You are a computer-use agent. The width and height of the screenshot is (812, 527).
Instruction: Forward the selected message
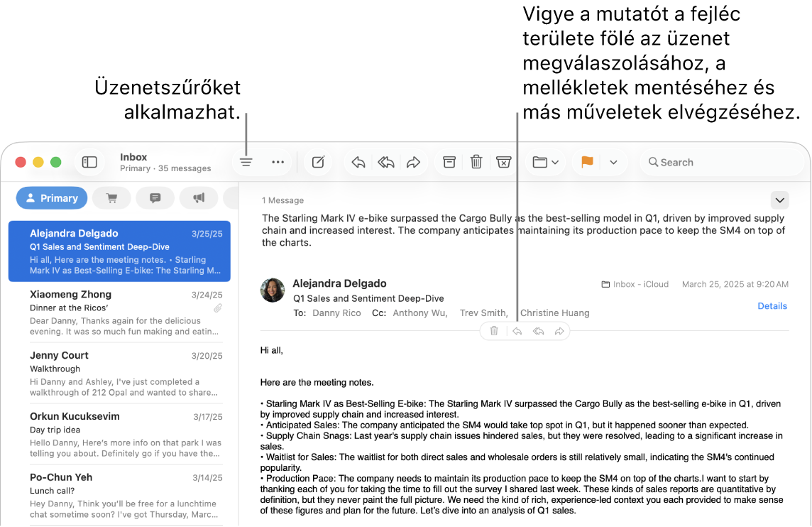click(414, 162)
